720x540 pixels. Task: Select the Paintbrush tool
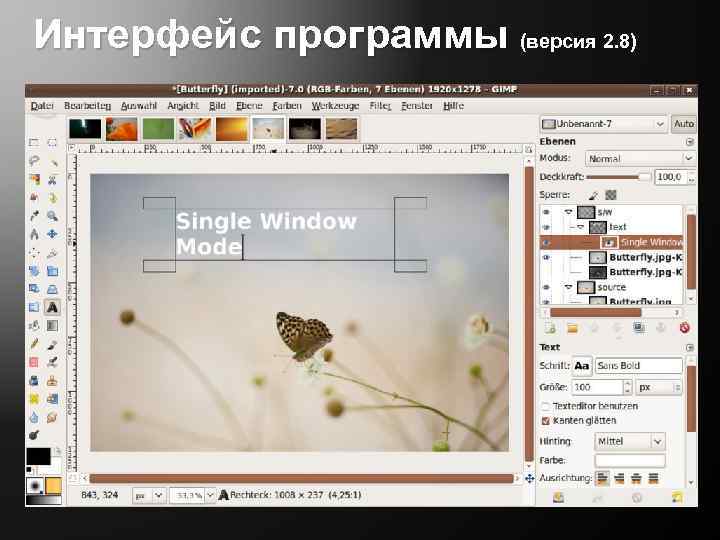[x=52, y=344]
